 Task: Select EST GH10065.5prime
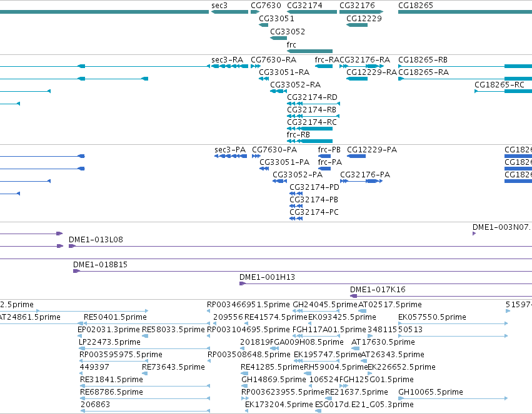(x=453, y=398)
